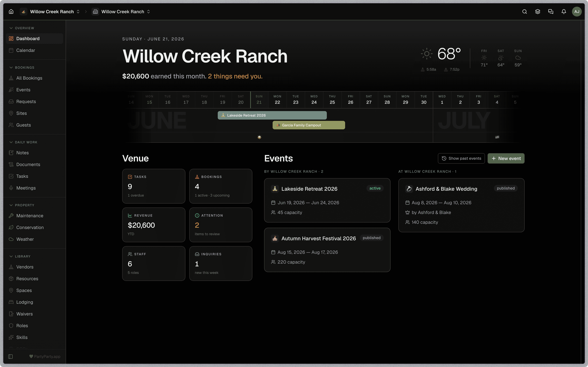588x367 pixels.
Task: Open the search icon in top bar
Action: click(525, 12)
